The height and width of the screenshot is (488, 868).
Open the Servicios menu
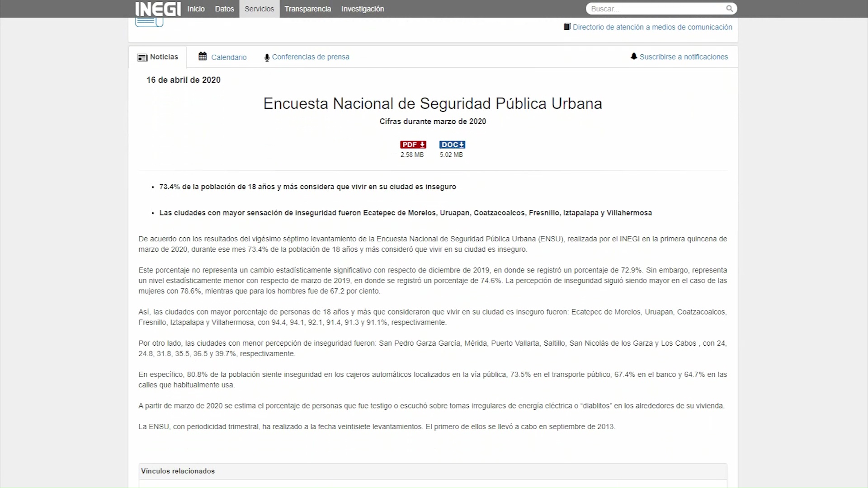pyautogui.click(x=259, y=9)
